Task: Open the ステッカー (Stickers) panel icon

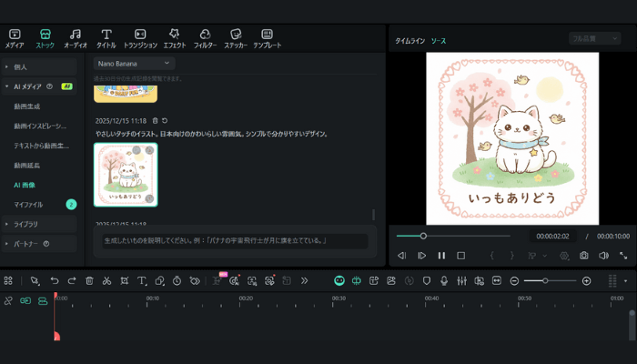Action: [x=236, y=37]
